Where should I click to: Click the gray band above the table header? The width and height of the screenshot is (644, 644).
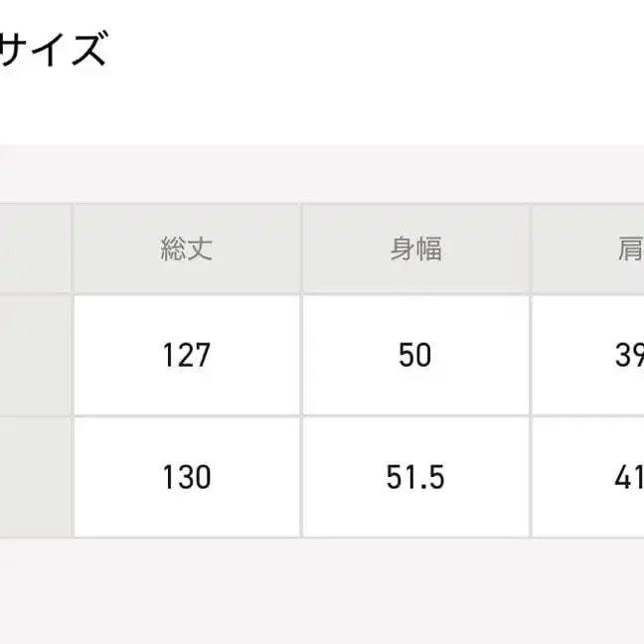pyautogui.click(x=322, y=174)
